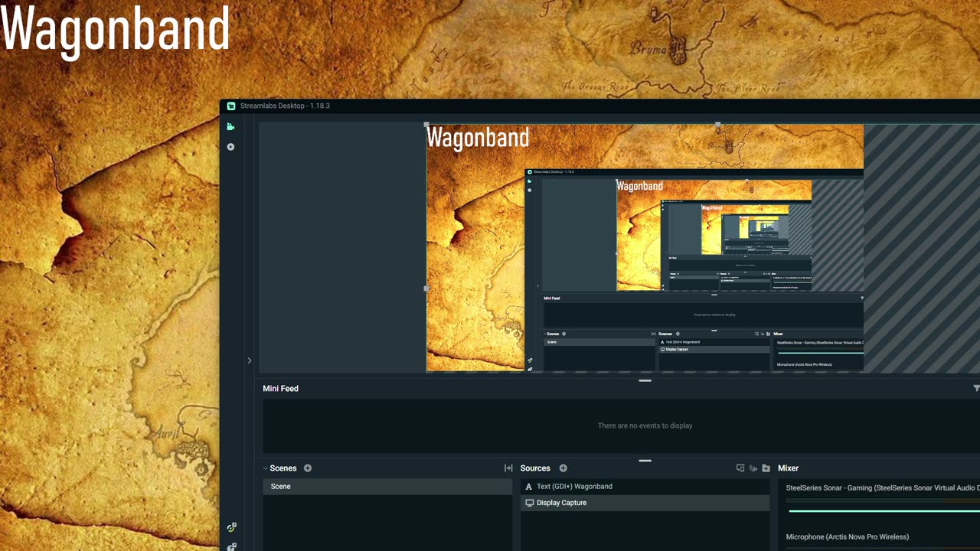
Task: Click the Streamlabs Desktop - 1.18.3 window title
Action: (285, 106)
